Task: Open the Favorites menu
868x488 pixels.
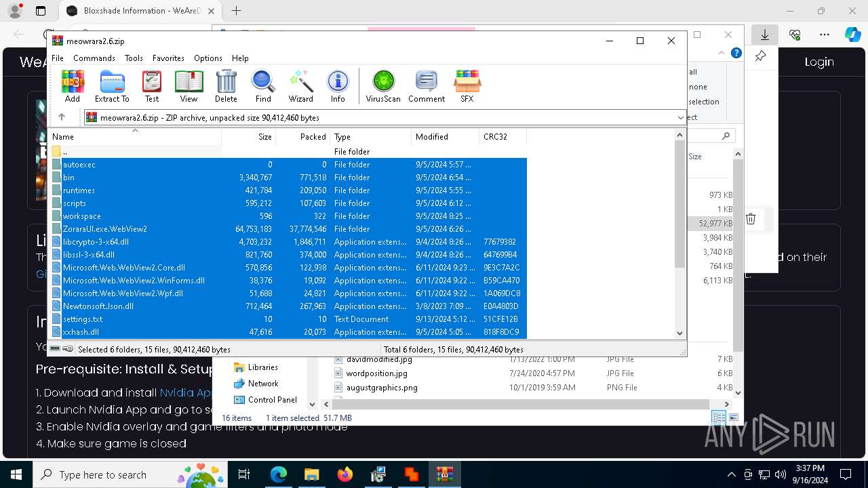Action: pos(168,58)
